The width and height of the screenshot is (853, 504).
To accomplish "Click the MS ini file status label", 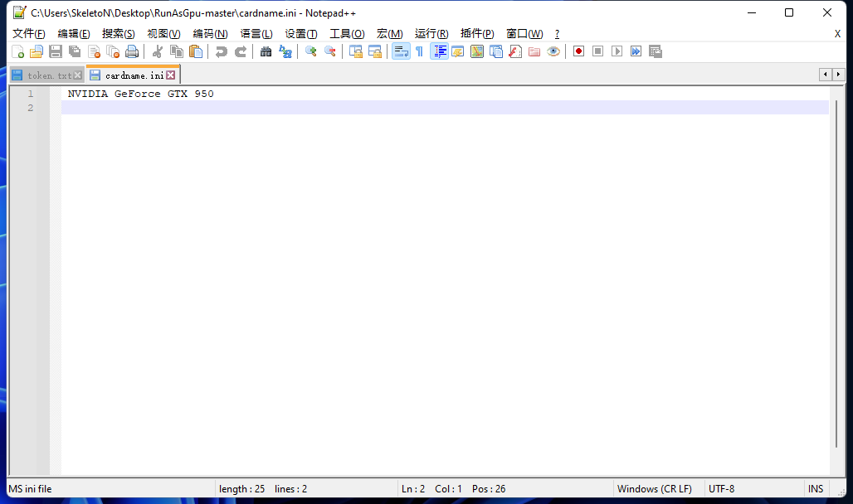I will pyautogui.click(x=31, y=489).
